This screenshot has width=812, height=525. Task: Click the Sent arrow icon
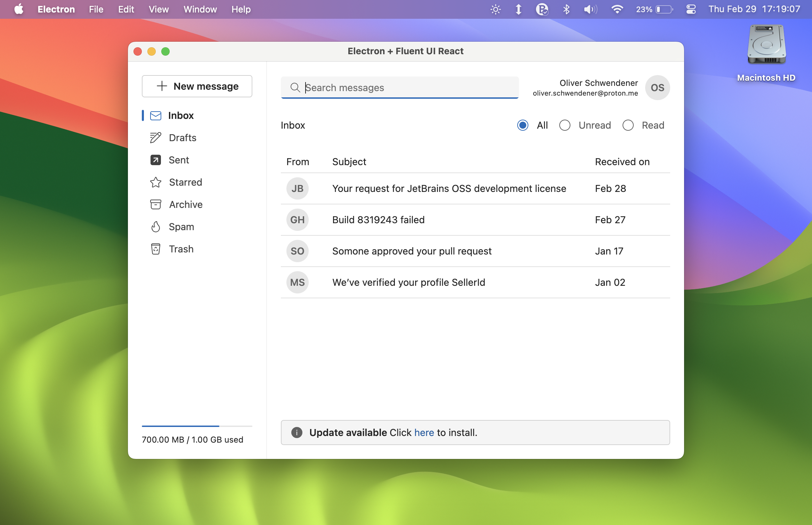point(155,160)
